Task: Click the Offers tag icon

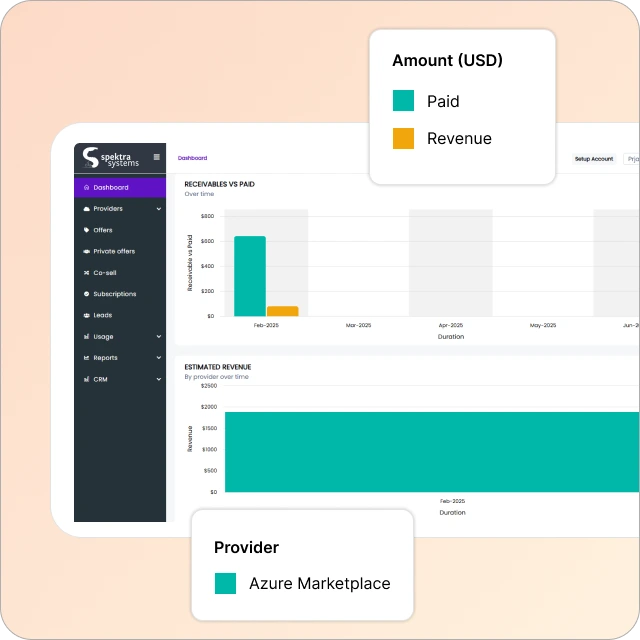Action: [87, 230]
